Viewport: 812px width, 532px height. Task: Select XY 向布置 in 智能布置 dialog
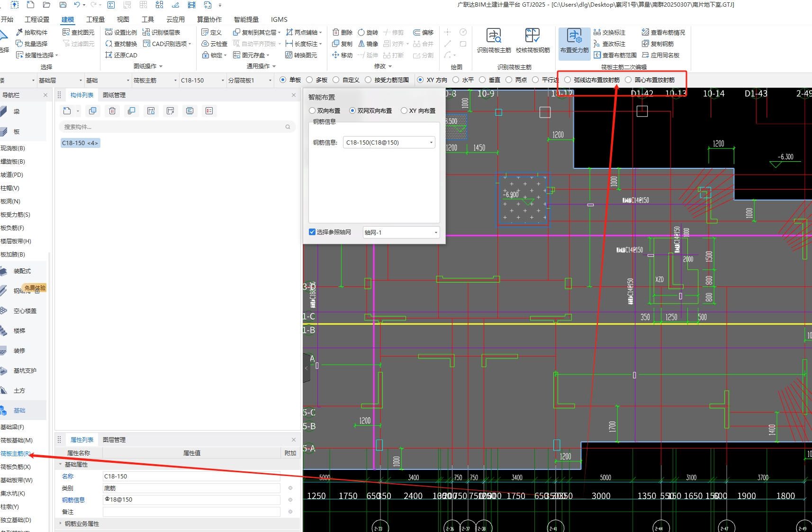(418, 110)
